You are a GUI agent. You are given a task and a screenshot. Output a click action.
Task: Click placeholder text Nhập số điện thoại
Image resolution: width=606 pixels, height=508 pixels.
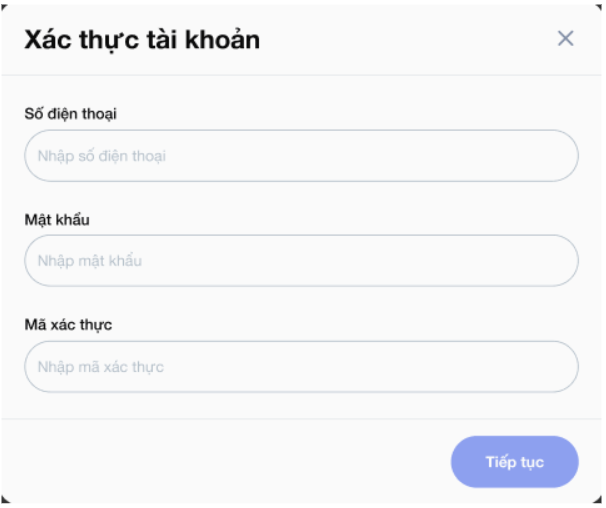(102, 156)
